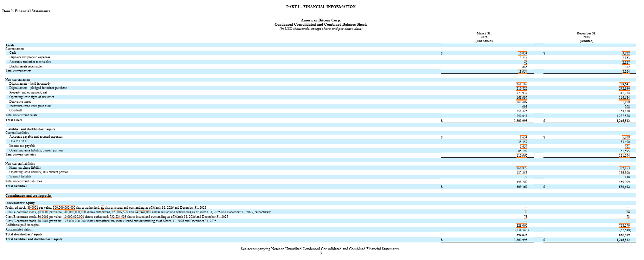Click the "Class C common stock" description line
Viewport: 644px width, 260px height.
[111, 221]
